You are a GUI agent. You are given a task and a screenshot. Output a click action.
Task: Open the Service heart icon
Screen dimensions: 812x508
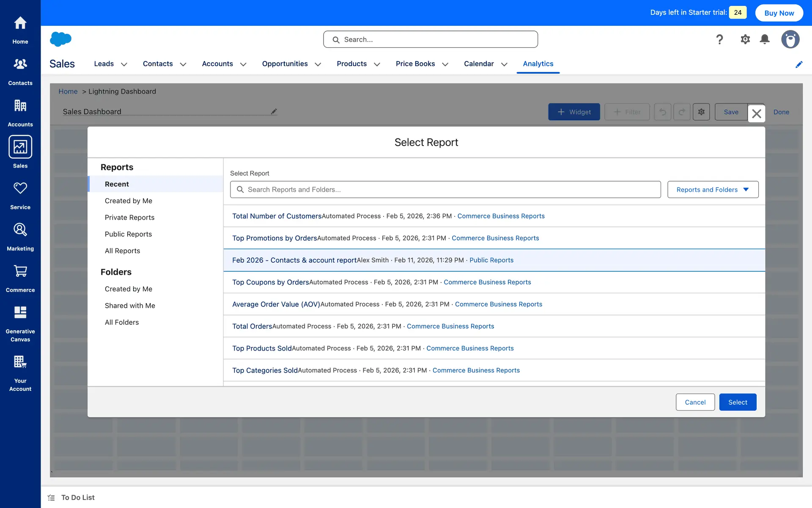point(20,188)
